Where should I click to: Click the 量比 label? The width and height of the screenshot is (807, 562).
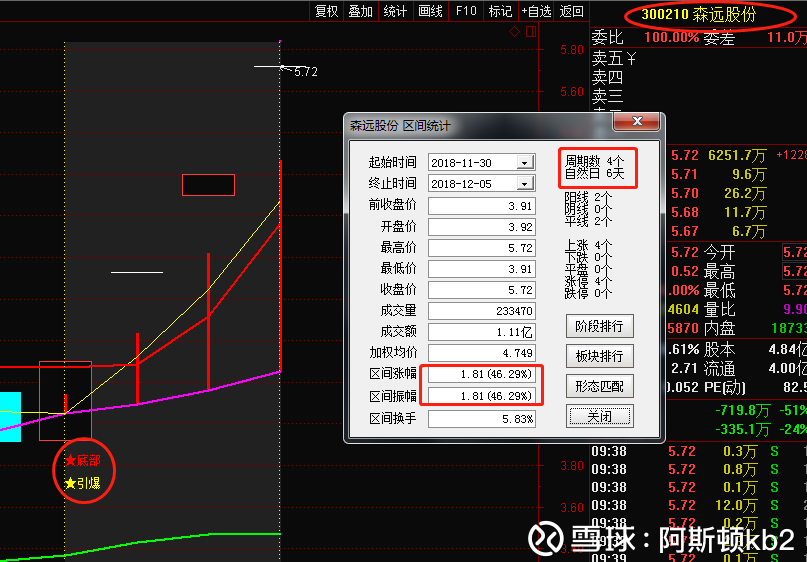pyautogui.click(x=720, y=309)
